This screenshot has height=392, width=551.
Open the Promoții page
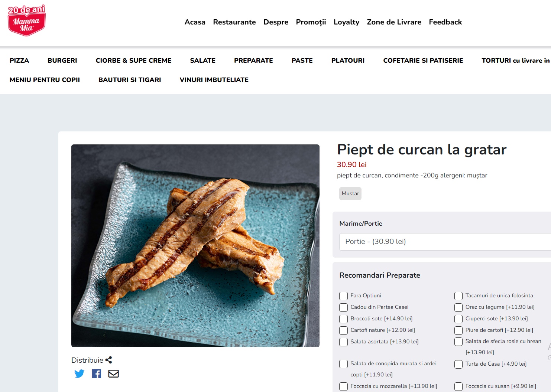[x=311, y=22]
